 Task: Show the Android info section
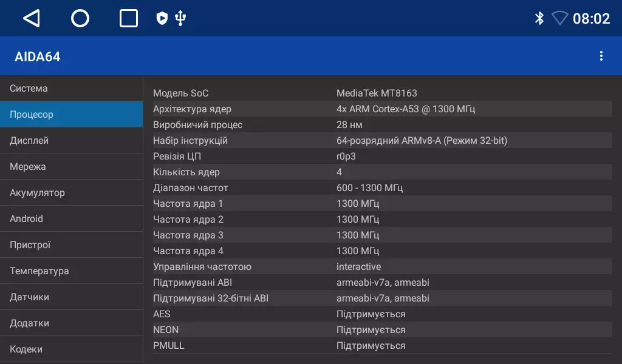click(x=71, y=219)
